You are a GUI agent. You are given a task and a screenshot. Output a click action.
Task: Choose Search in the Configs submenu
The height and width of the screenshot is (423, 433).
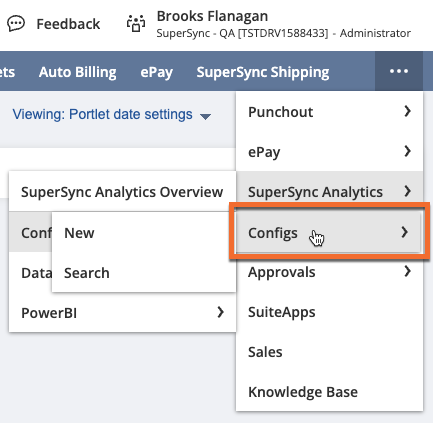(144, 273)
